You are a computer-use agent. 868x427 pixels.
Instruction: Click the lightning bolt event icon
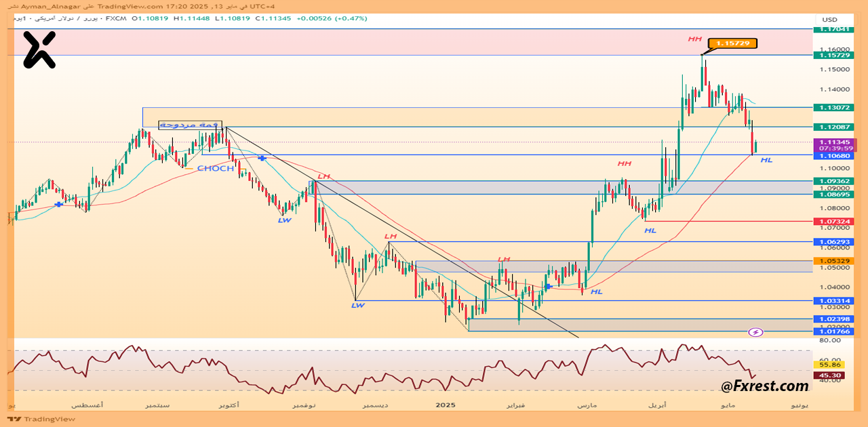[756, 332]
